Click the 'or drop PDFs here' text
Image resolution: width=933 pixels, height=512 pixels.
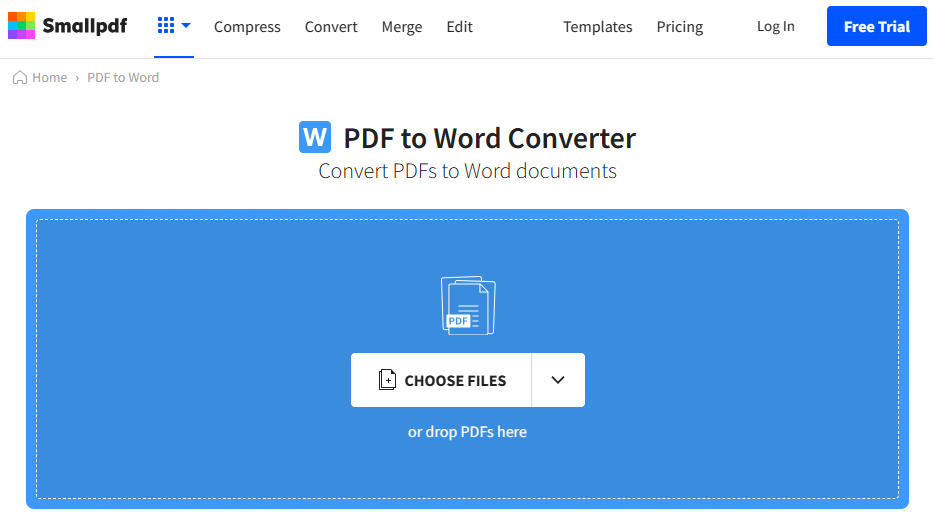click(467, 432)
